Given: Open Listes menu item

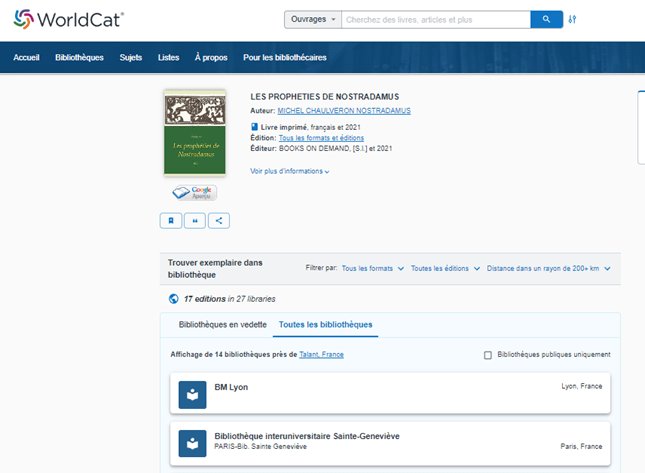Looking at the screenshot, I should [169, 58].
